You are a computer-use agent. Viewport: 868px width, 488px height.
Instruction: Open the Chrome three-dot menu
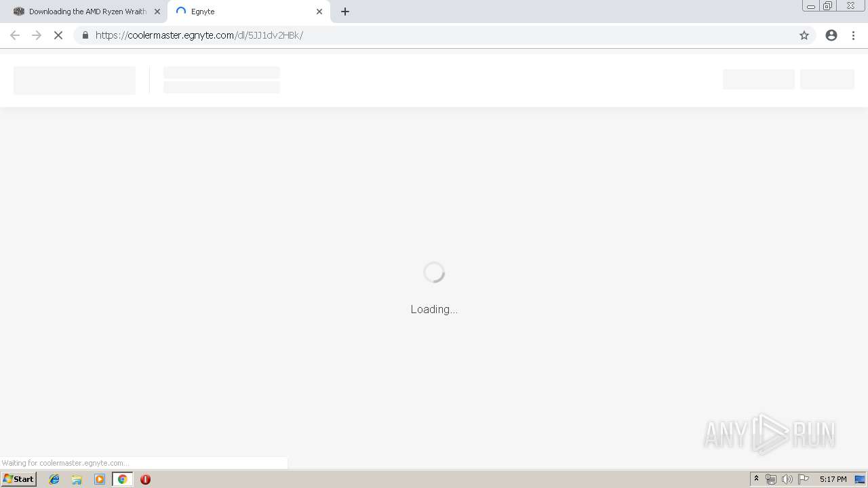[854, 35]
